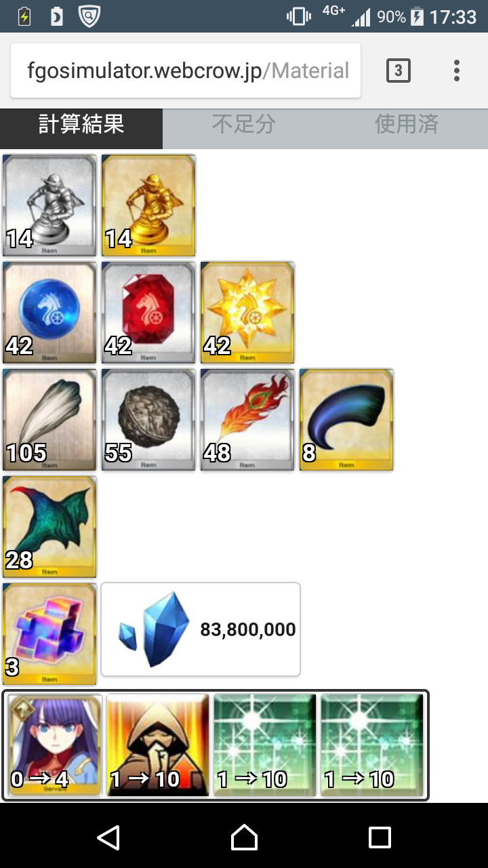
Task: Tap the fgosimulator.webcrow.jp address bar
Action: tap(186, 71)
